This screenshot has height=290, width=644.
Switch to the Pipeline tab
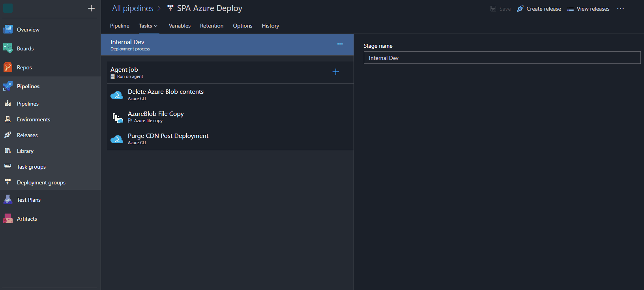[x=120, y=26]
